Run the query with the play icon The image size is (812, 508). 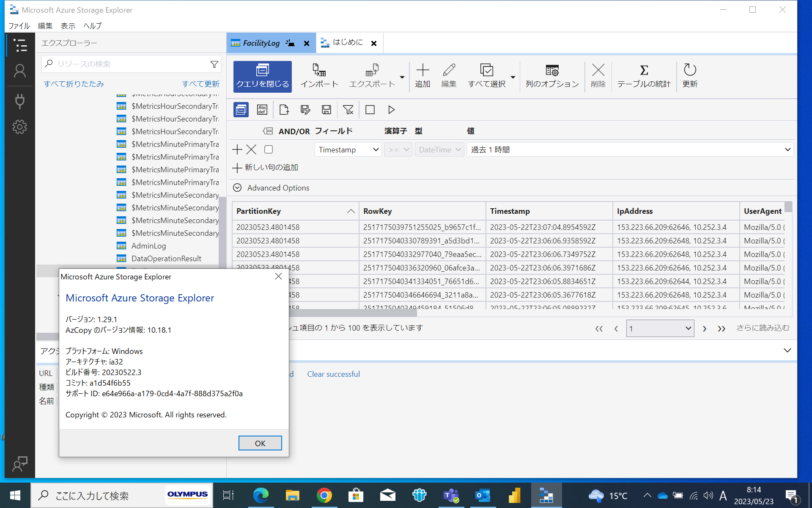(x=391, y=110)
